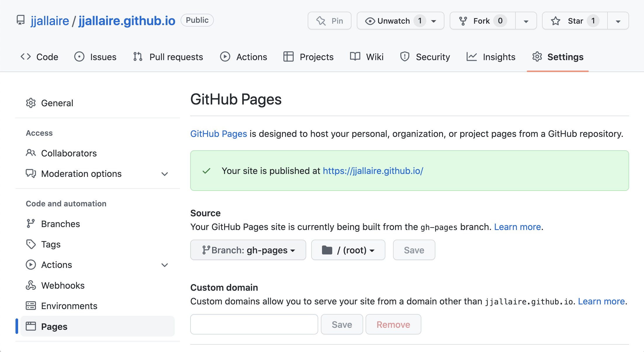This screenshot has height=352, width=644.
Task: Select the Issues icon tab
Action: coord(79,57)
